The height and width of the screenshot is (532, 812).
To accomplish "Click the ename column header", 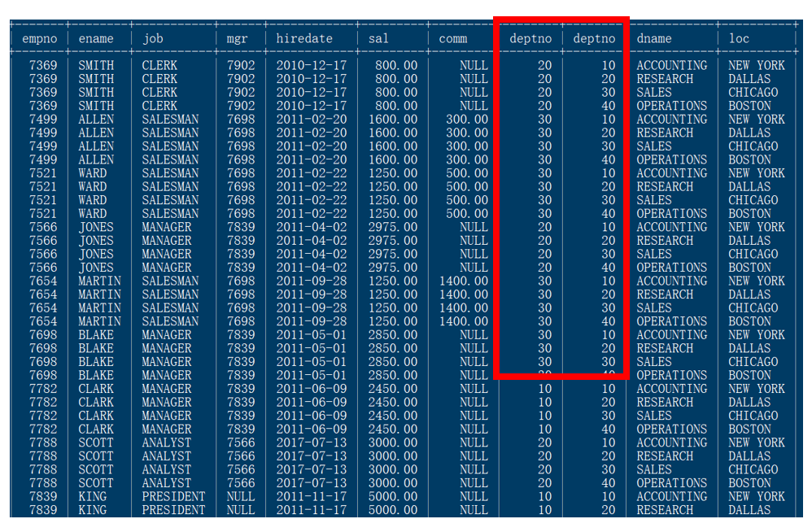I will click(96, 39).
